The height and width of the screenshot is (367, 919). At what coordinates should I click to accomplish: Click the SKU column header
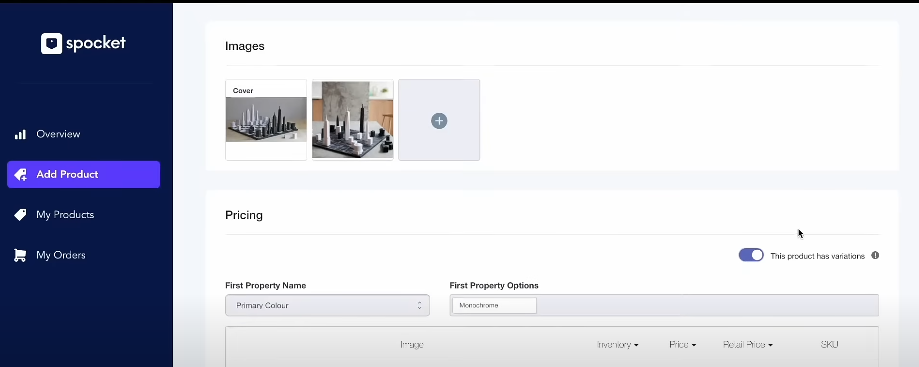point(829,345)
